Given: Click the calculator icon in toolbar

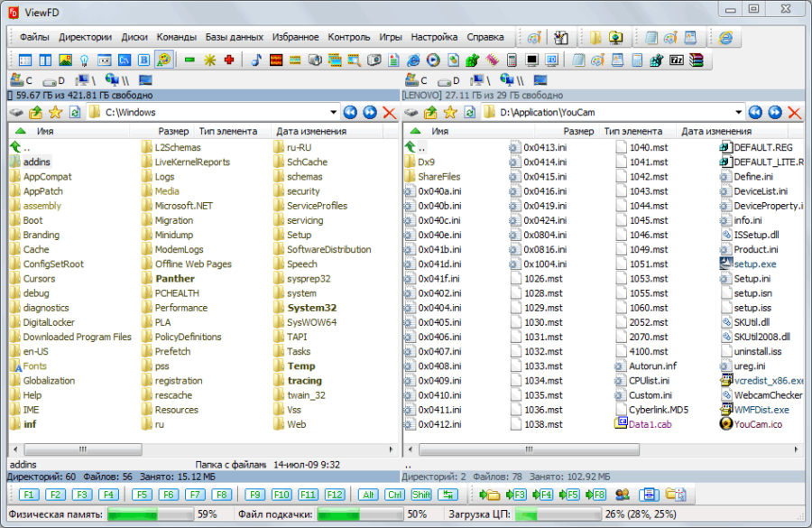Looking at the screenshot, I should coord(512,60).
